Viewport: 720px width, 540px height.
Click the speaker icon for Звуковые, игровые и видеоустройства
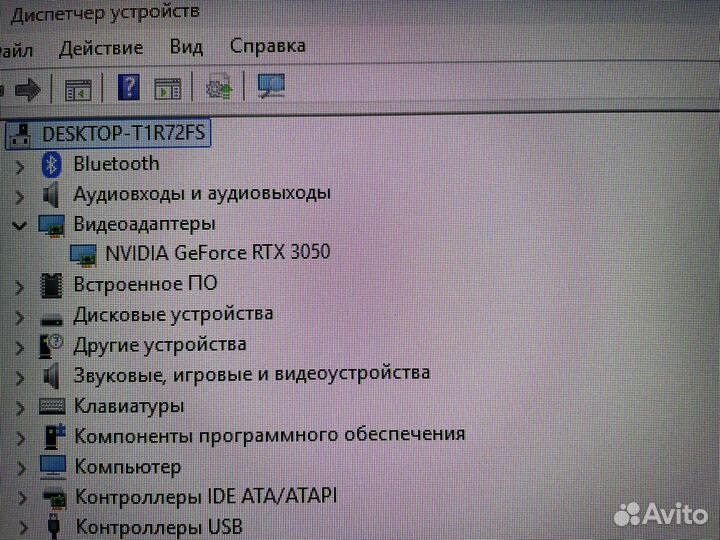(51, 376)
